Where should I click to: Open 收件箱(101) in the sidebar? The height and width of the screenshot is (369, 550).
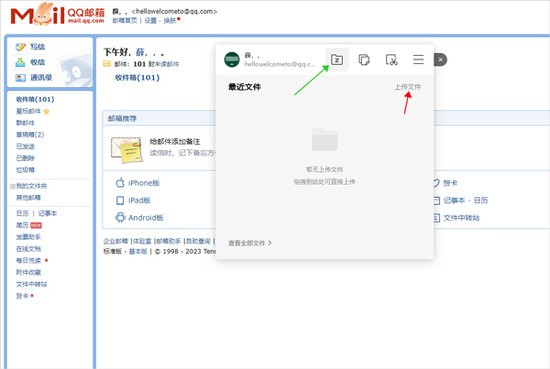(x=35, y=99)
